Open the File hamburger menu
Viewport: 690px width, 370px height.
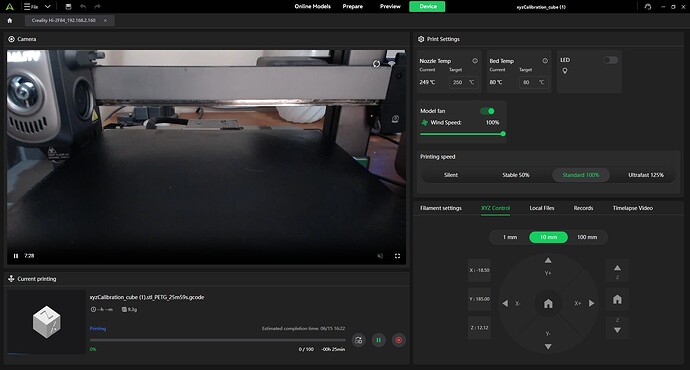[31, 7]
